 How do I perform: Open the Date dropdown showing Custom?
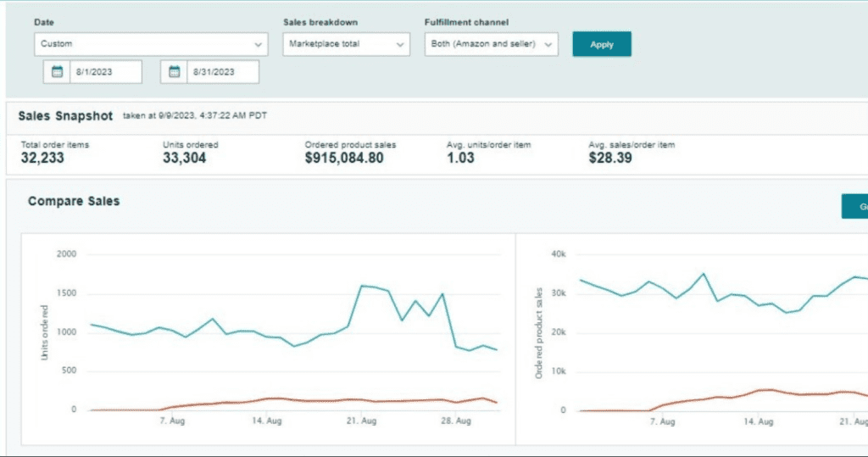point(151,44)
